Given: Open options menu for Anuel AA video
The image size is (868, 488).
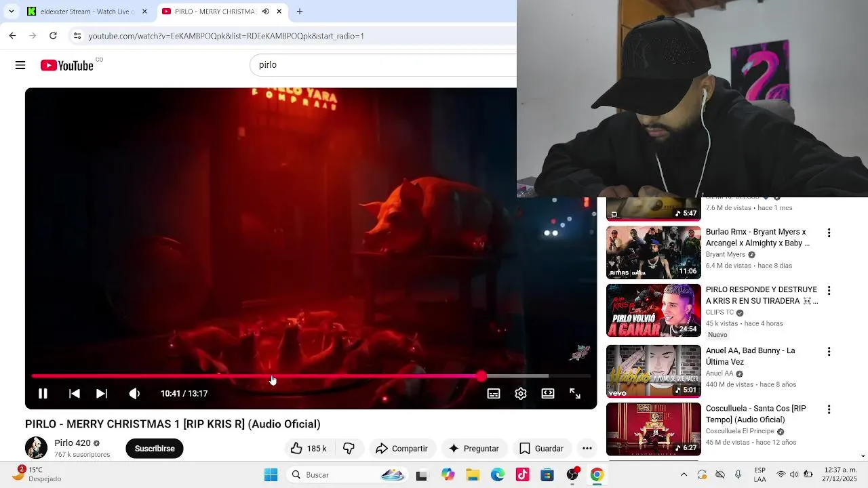Looking at the screenshot, I should 829,352.
